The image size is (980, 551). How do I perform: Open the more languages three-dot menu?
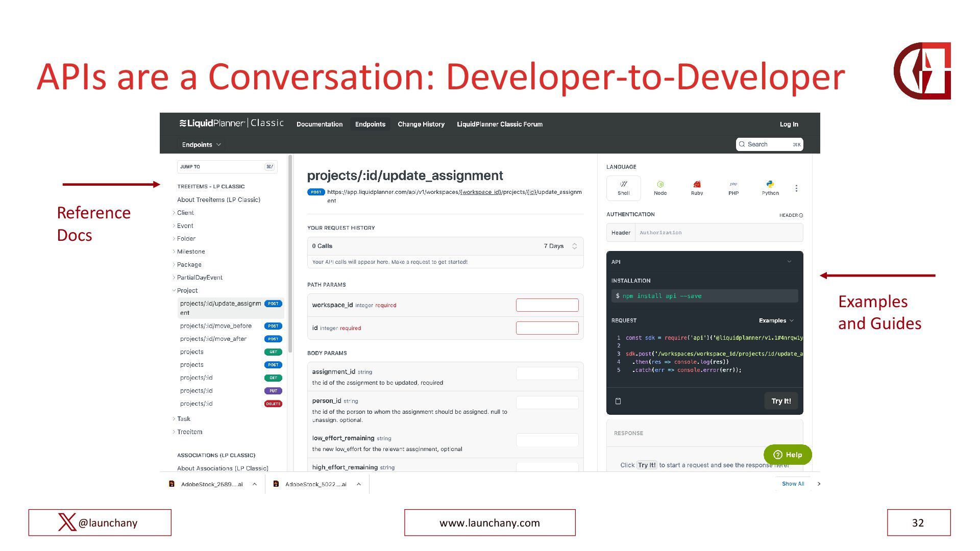[x=796, y=188]
